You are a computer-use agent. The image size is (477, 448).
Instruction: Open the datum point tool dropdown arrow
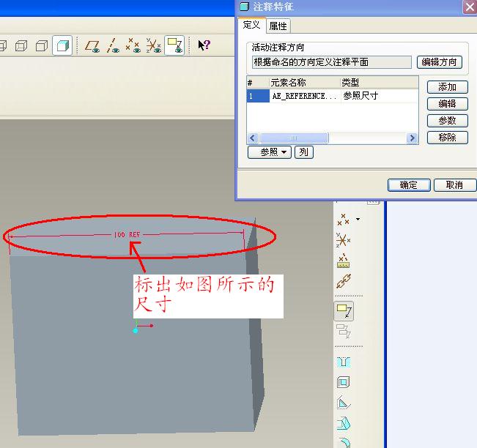(x=358, y=219)
